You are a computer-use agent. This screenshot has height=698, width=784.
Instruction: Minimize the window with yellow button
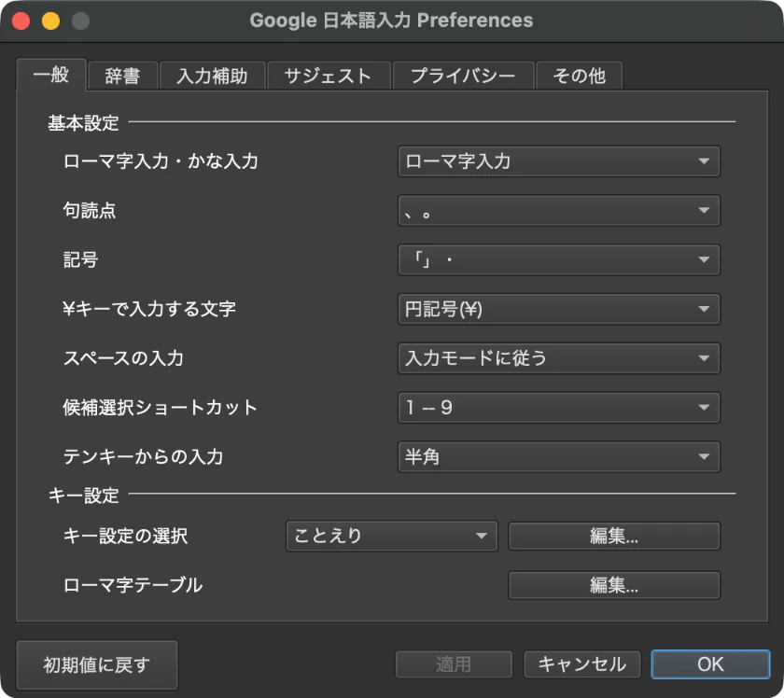pyautogui.click(x=51, y=21)
